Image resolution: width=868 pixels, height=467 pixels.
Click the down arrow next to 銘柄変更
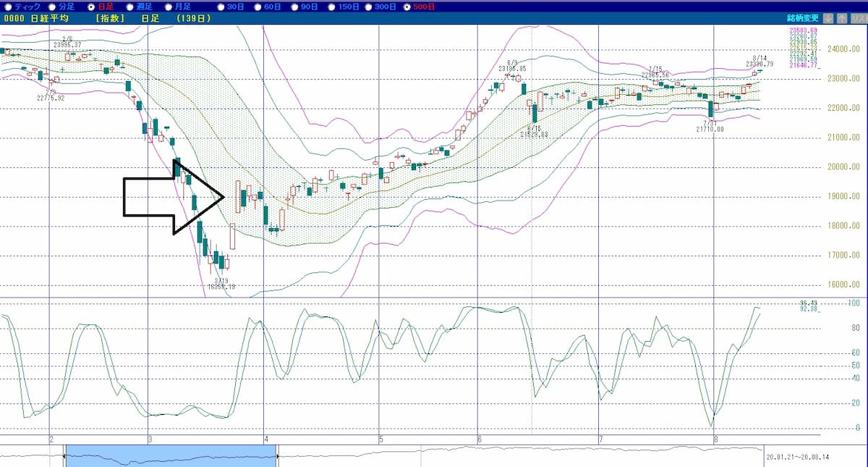[828, 18]
